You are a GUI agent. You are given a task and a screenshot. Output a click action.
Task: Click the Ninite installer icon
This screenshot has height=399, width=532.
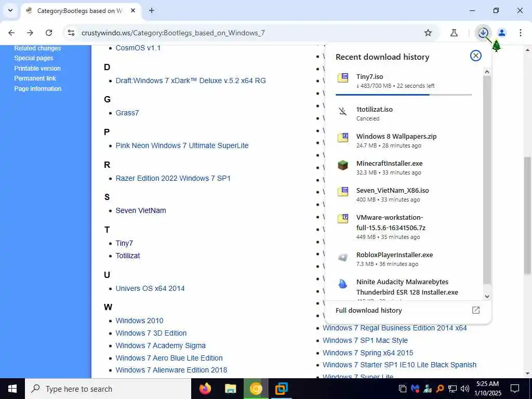[343, 284]
